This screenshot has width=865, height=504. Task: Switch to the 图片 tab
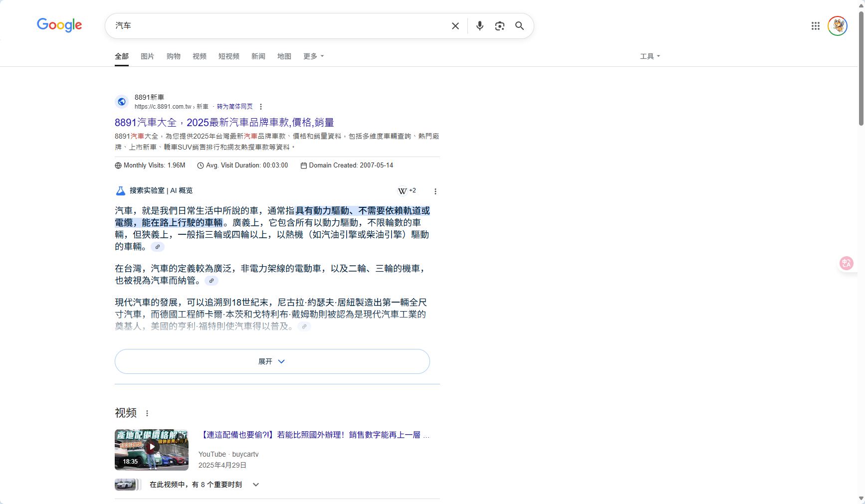click(x=147, y=56)
